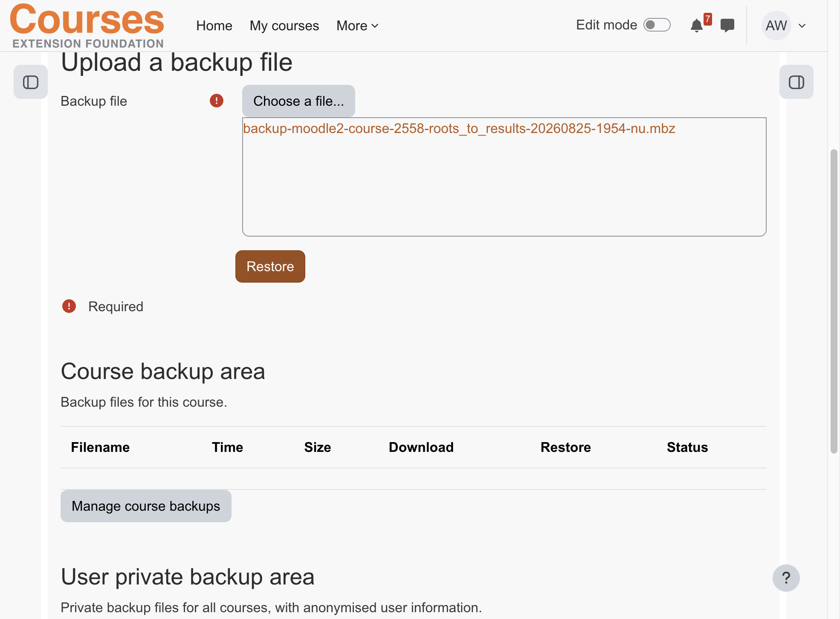
Task: Click the page vertical scrollbar
Action: point(834,301)
